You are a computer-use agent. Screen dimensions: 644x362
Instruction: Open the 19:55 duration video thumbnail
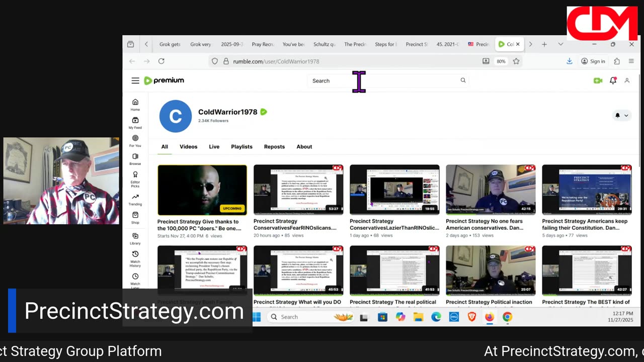coord(394,190)
